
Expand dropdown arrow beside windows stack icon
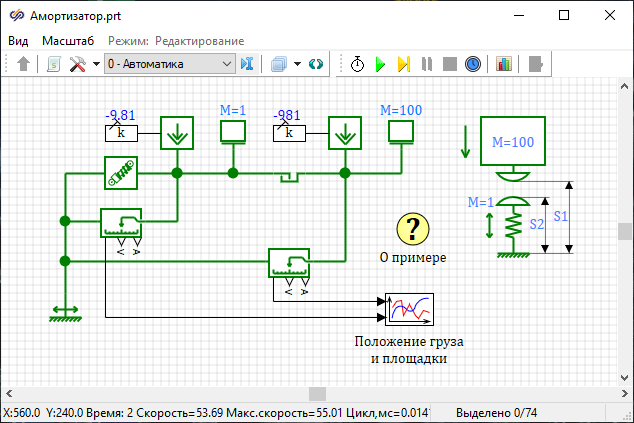[297, 64]
